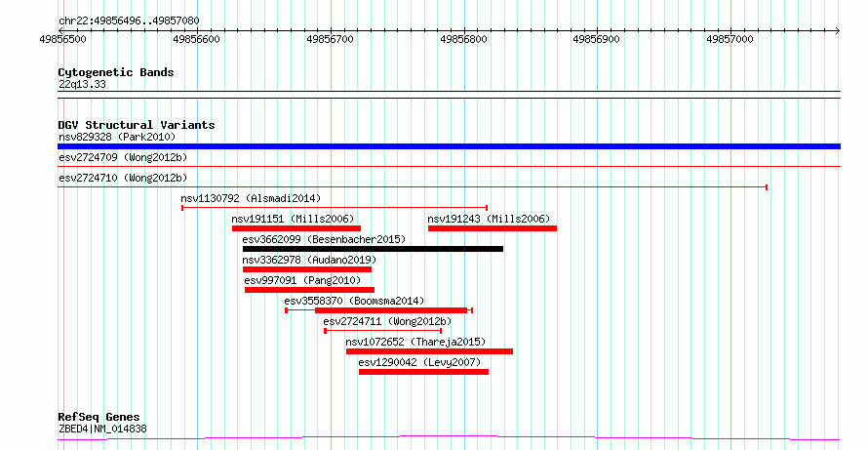
Task: Click the esv2724710 (Wong2012b) label
Action: (123, 178)
